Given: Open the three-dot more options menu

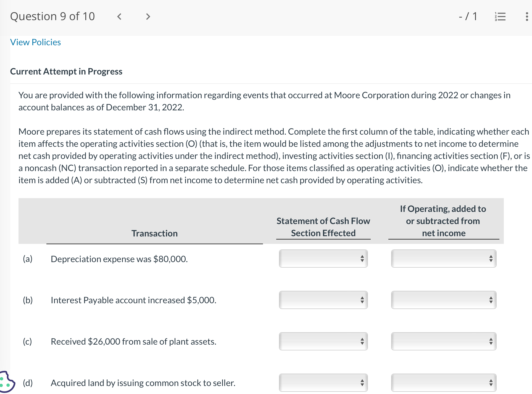Looking at the screenshot, I should point(527,17).
